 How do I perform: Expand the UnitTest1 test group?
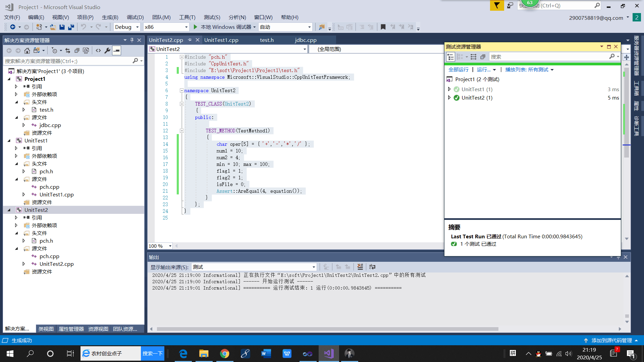pos(449,89)
